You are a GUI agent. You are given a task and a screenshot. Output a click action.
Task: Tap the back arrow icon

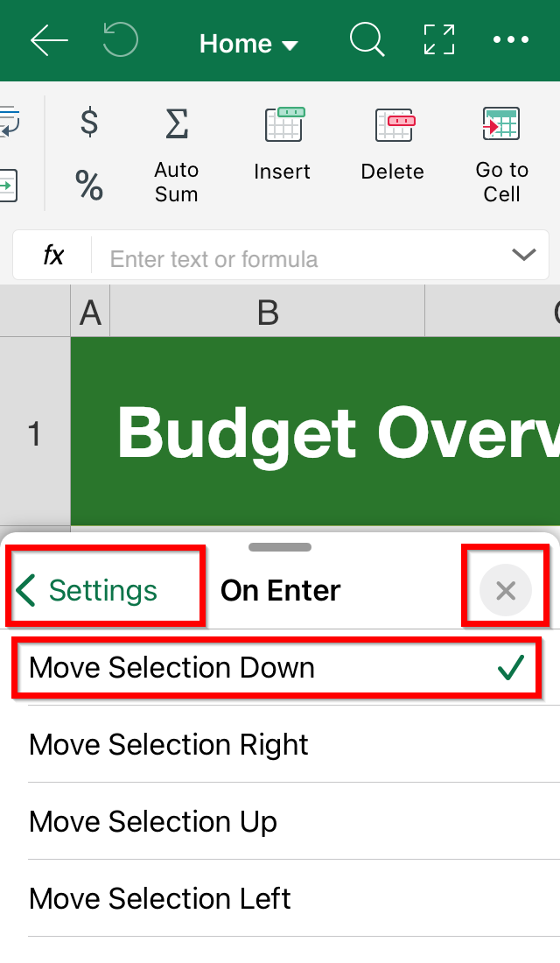point(49,41)
